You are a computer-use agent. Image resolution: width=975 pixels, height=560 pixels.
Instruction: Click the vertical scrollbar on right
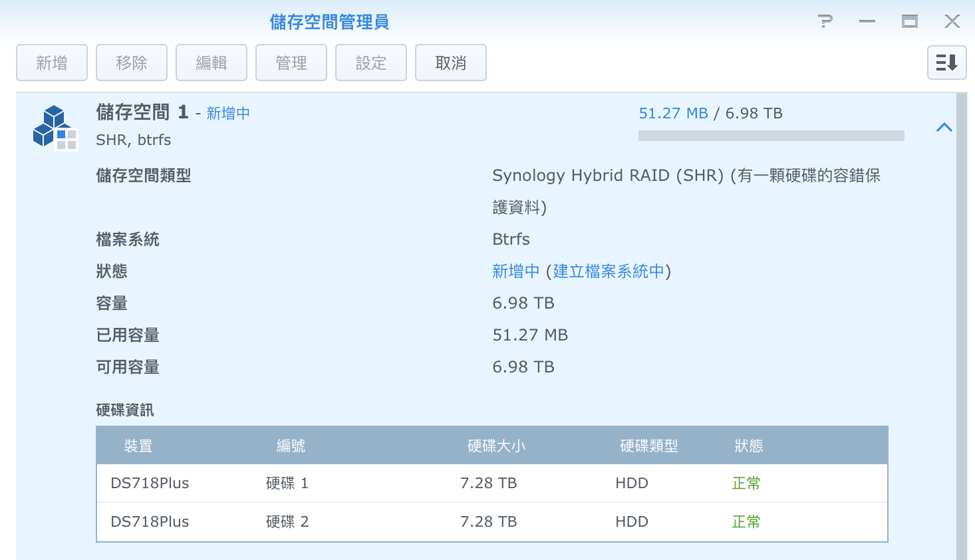coord(961,326)
